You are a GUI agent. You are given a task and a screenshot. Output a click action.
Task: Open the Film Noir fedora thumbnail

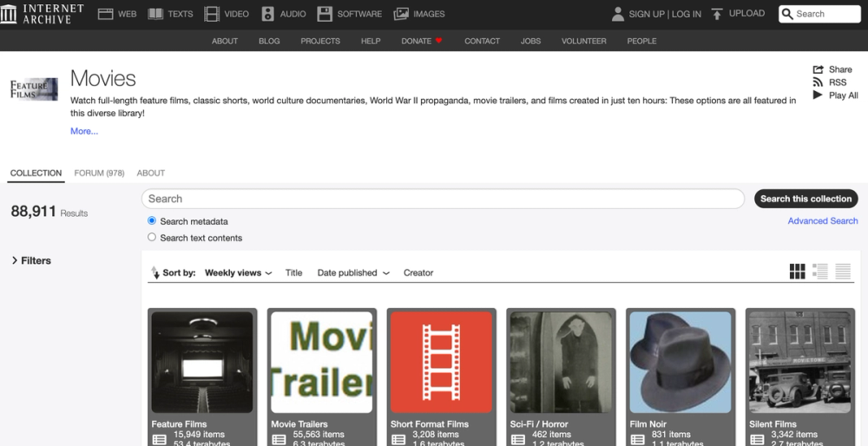681,363
